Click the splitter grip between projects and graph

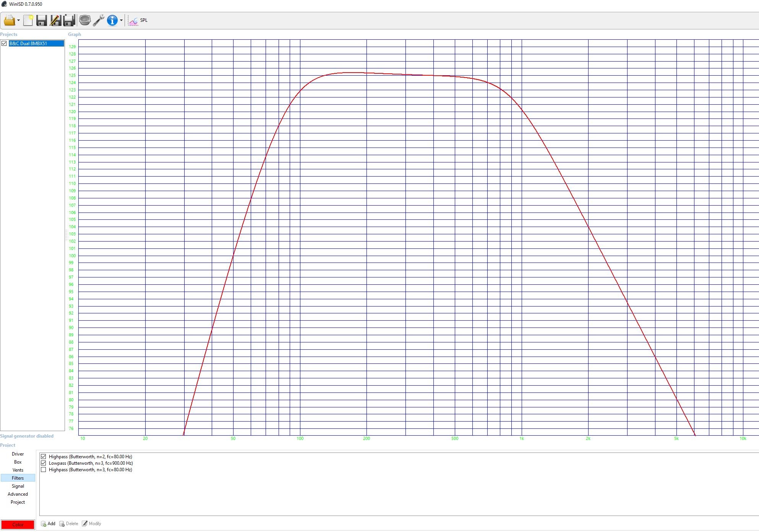pyautogui.click(x=66, y=235)
